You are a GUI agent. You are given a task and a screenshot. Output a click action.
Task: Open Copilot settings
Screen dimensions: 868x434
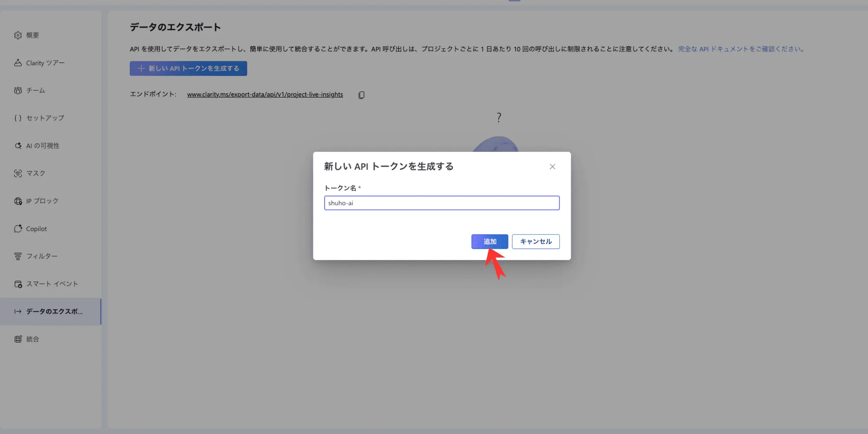(36, 229)
